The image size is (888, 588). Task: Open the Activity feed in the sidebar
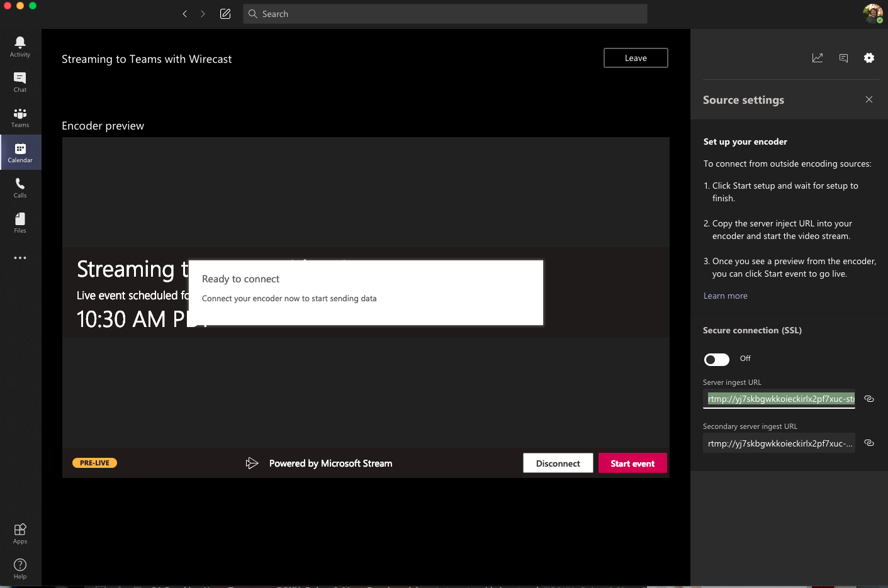(20, 46)
